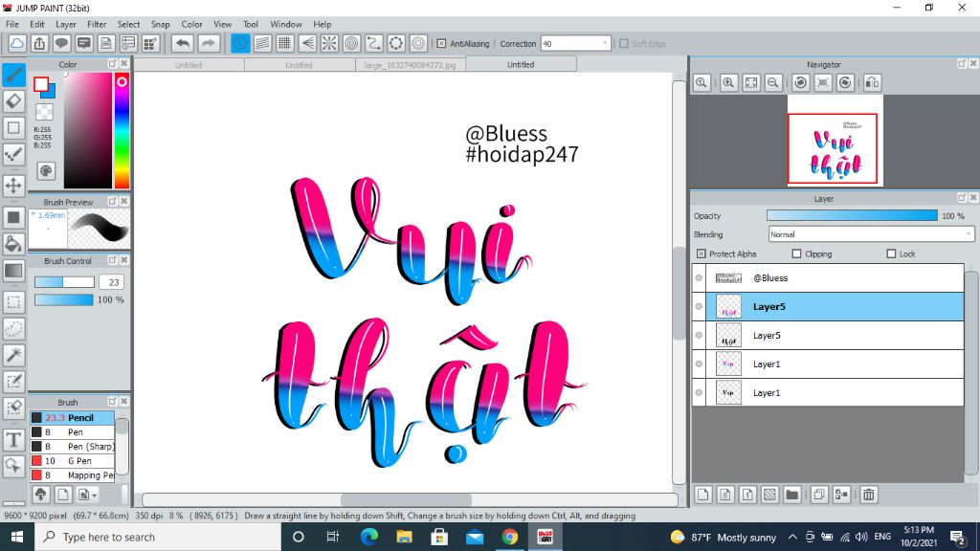This screenshot has height=551, width=980.
Task: Show hidden system tray icons chevron
Action: [792, 537]
